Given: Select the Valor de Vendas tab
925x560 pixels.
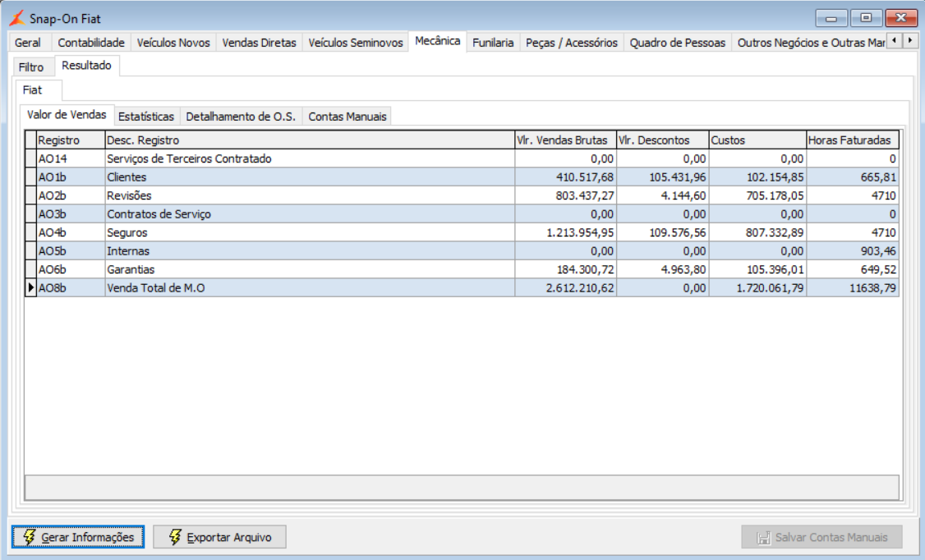Looking at the screenshot, I should point(67,115).
